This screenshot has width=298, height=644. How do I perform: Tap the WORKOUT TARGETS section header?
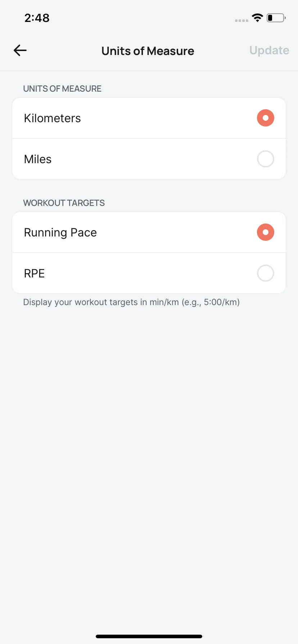(x=64, y=203)
